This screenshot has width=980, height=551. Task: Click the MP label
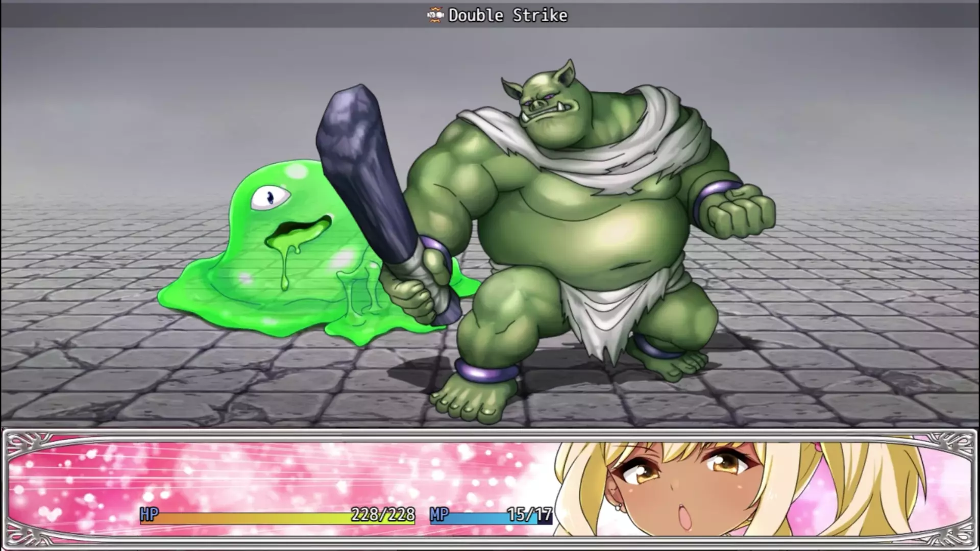pyautogui.click(x=439, y=514)
